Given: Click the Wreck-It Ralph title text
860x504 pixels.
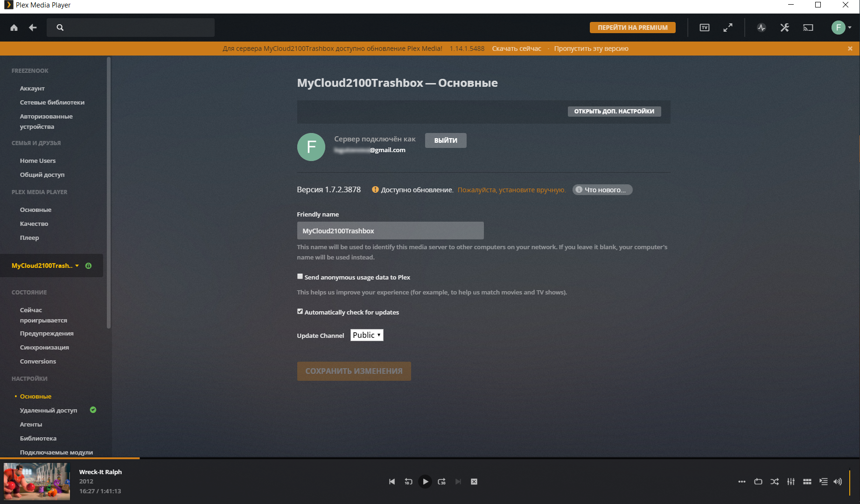Looking at the screenshot, I should point(100,472).
